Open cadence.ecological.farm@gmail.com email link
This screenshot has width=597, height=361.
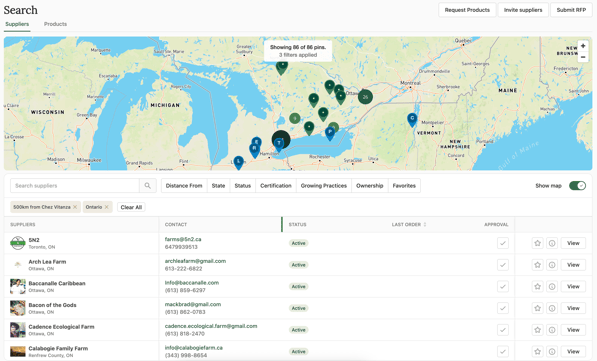click(x=211, y=326)
